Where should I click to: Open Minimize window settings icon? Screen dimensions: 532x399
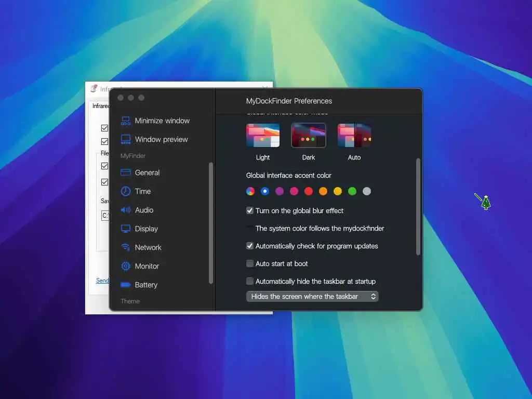(126, 121)
